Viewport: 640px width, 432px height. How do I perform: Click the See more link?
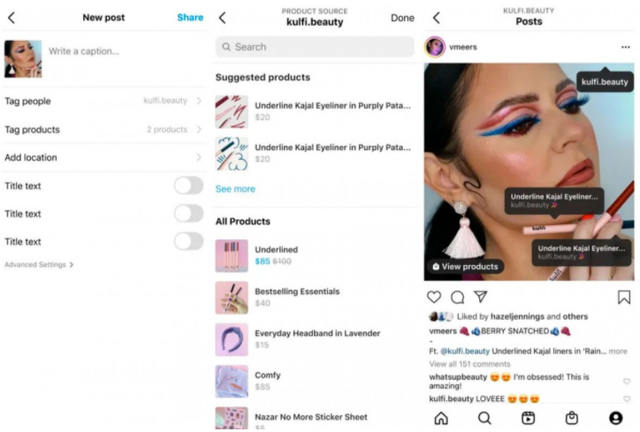point(236,189)
